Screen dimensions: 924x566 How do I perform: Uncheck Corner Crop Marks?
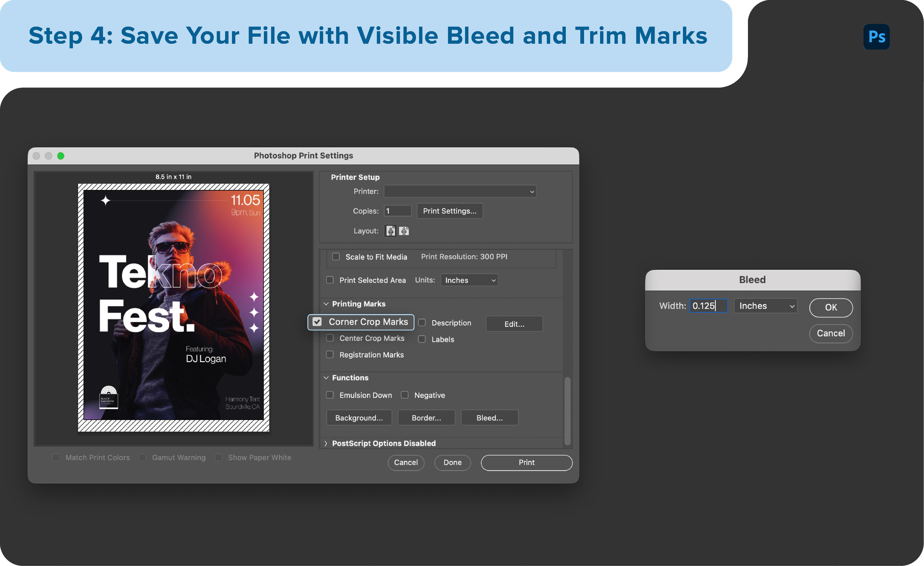(x=317, y=321)
